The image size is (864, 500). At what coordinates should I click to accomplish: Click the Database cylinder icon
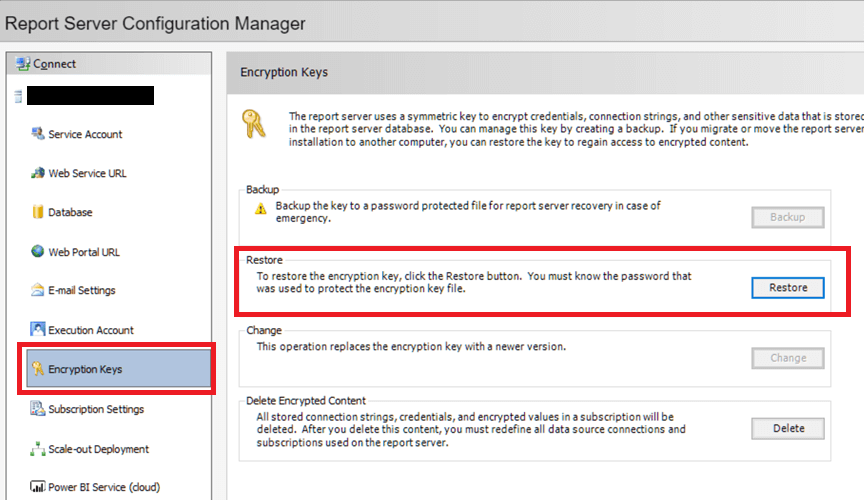(39, 212)
